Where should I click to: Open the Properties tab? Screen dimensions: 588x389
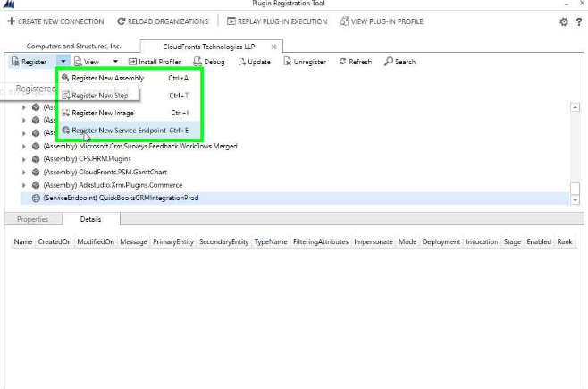(33, 219)
